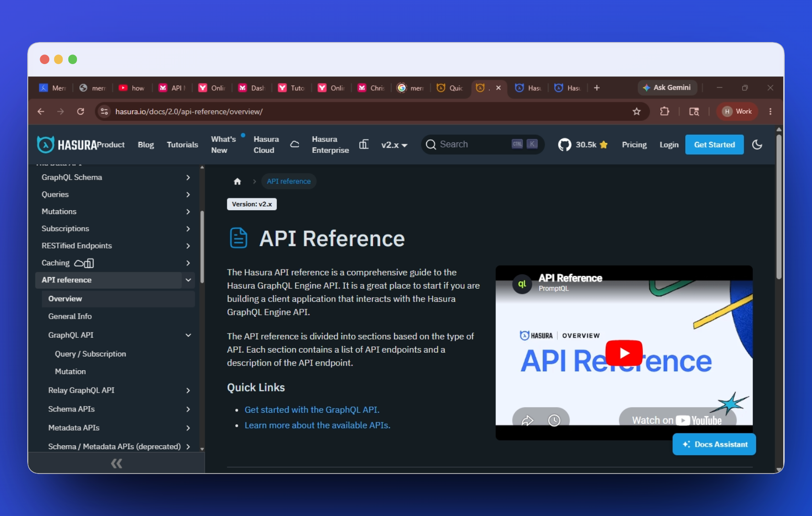Expand the Queries sidebar section

188,194
